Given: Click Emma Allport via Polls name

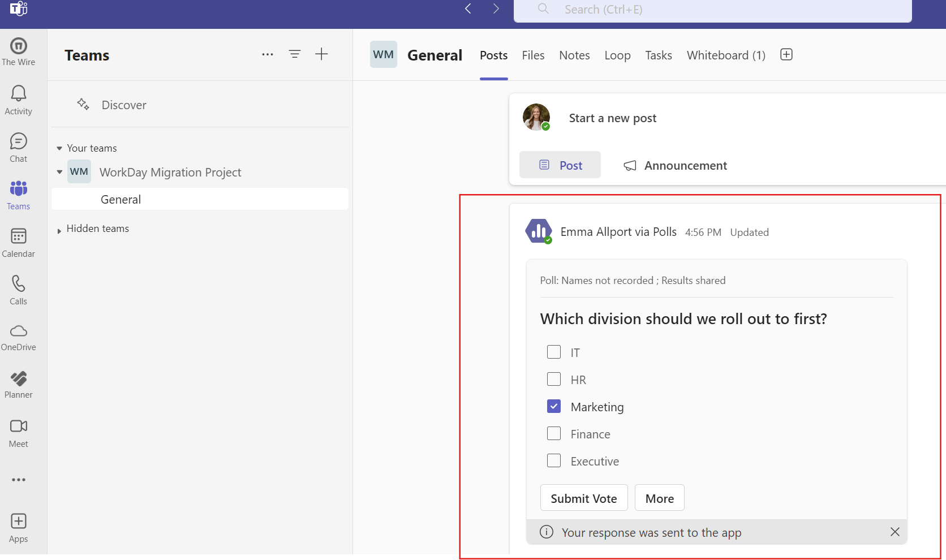Looking at the screenshot, I should click(x=618, y=232).
